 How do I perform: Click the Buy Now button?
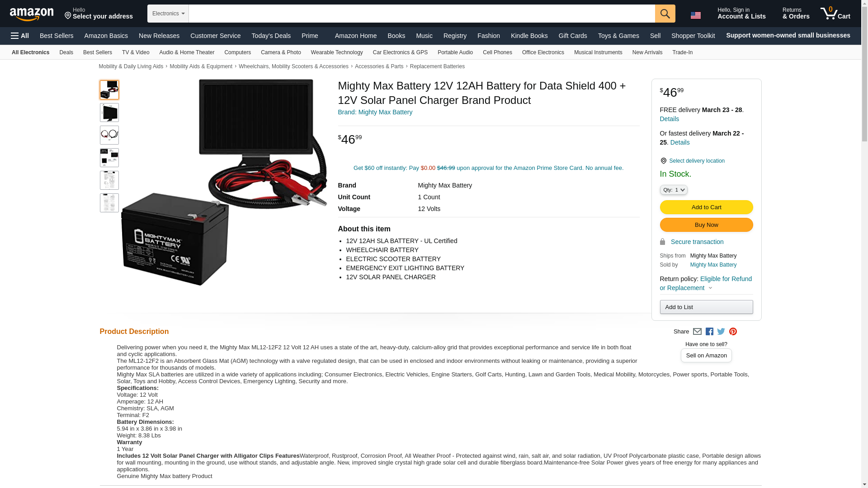[x=706, y=225]
